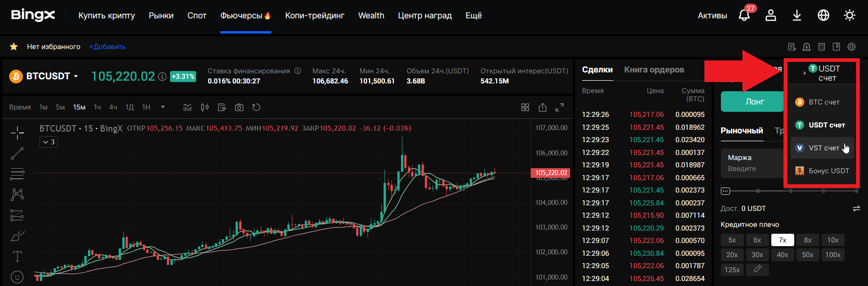868x286 pixels.
Task: Open the timeframe dropdown arrow after 1Н
Action: [163, 107]
